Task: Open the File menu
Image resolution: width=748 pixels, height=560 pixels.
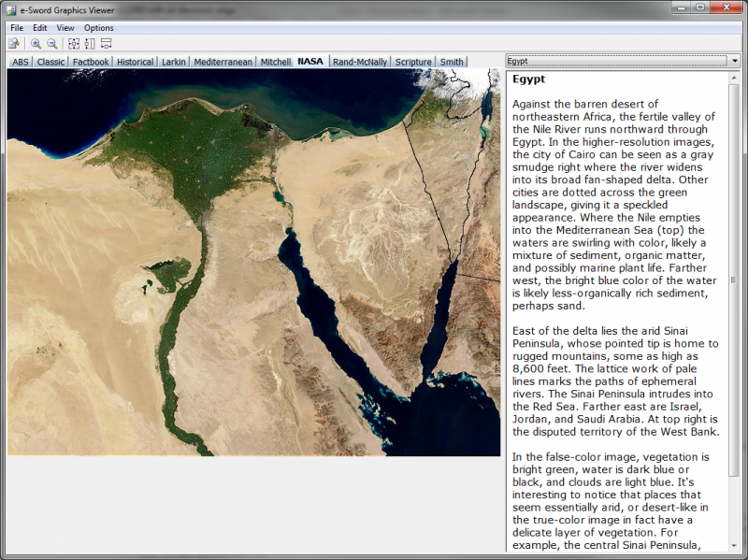Action: click(17, 28)
